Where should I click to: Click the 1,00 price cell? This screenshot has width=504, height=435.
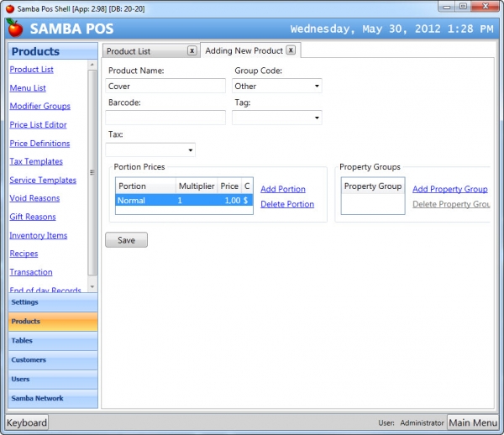pyautogui.click(x=233, y=201)
